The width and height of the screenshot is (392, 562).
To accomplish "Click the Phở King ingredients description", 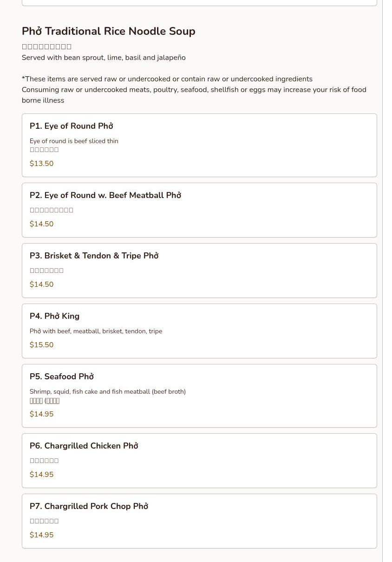I will (96, 331).
